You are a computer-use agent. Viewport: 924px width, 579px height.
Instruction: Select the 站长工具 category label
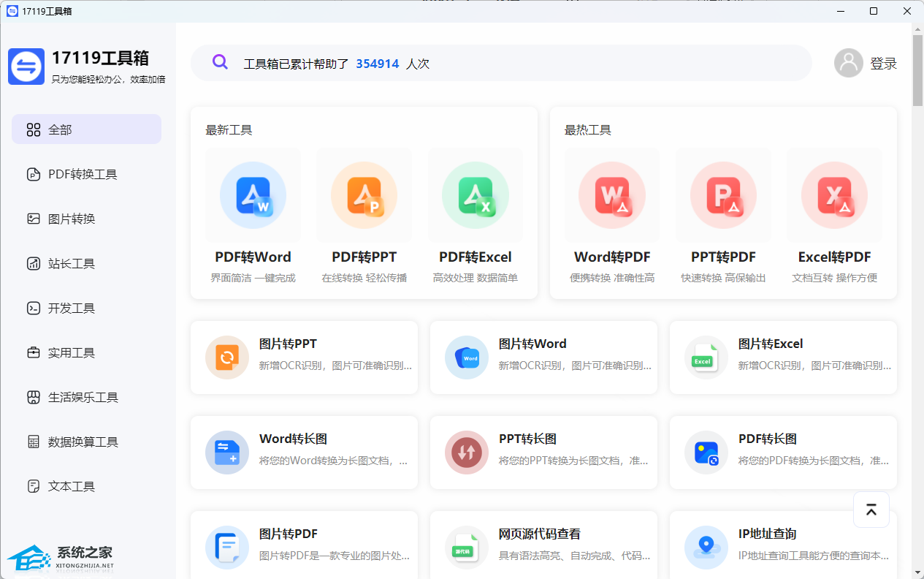[x=72, y=263]
